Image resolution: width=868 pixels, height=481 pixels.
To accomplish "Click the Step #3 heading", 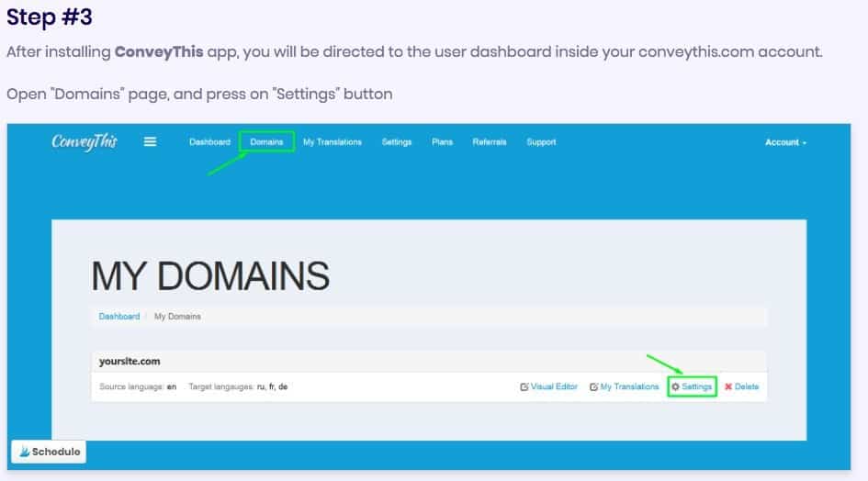I will tap(50, 17).
